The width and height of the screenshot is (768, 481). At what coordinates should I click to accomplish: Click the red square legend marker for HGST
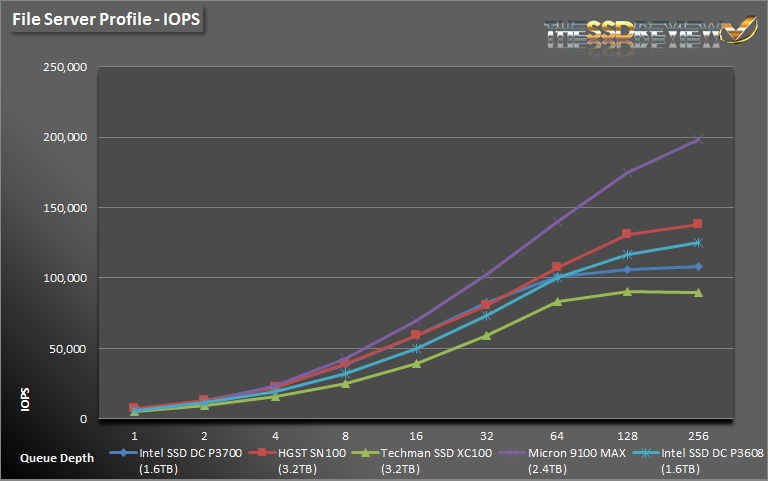(262, 453)
